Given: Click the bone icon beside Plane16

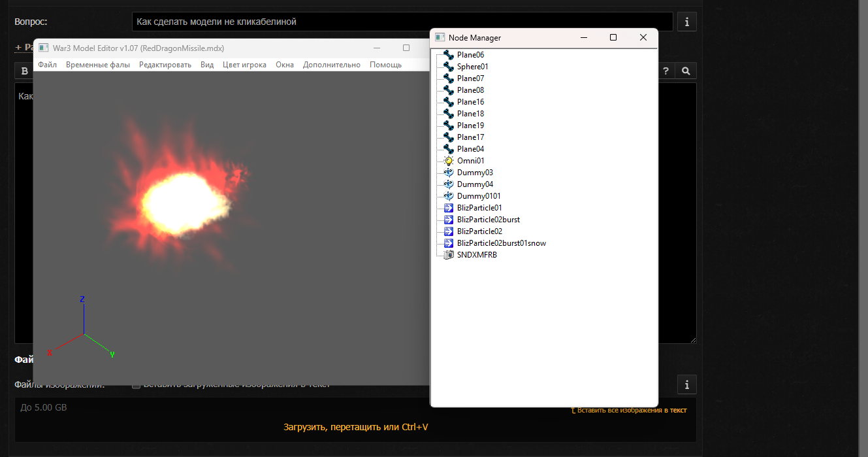Looking at the screenshot, I should [x=449, y=102].
